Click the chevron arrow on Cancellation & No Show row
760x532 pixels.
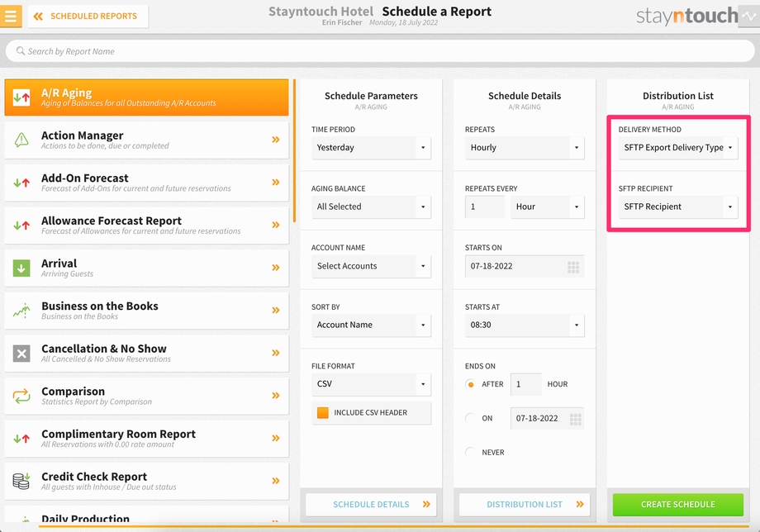(x=276, y=353)
